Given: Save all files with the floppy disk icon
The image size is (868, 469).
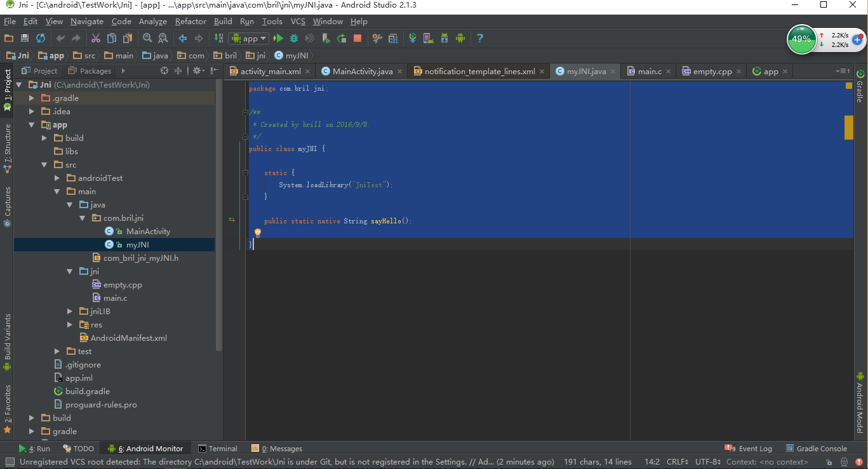Looking at the screenshot, I should tap(25, 38).
